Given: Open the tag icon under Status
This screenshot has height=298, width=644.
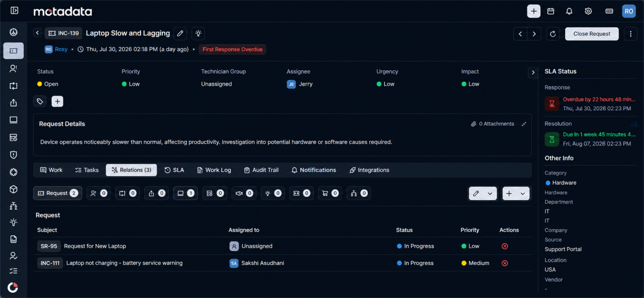Looking at the screenshot, I should (40, 102).
